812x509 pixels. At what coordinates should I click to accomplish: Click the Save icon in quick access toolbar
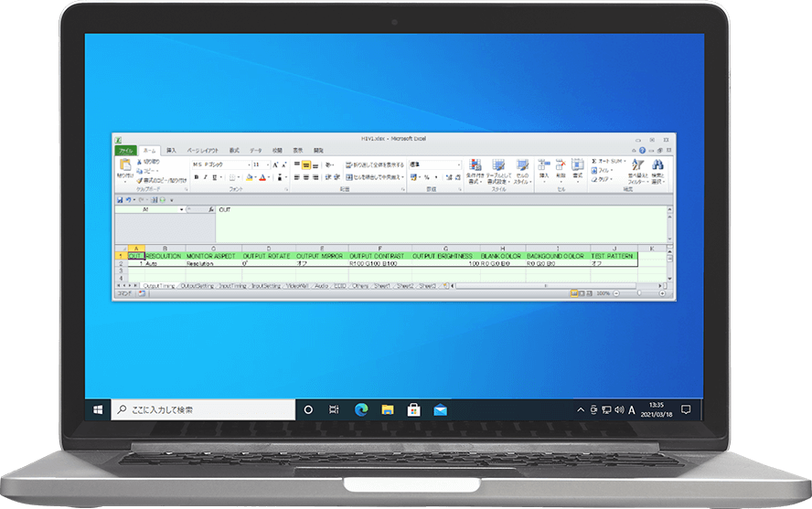(121, 198)
